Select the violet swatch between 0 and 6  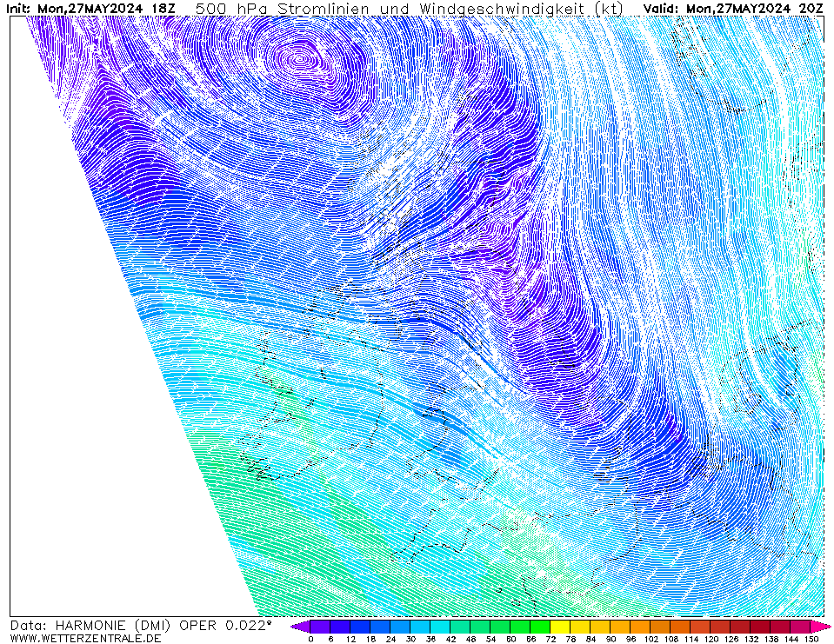[x=320, y=627]
